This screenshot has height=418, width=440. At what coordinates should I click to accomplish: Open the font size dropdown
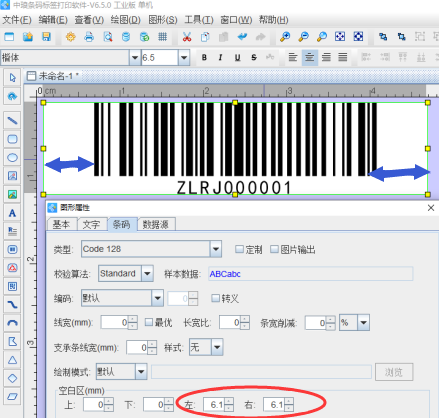click(x=184, y=58)
